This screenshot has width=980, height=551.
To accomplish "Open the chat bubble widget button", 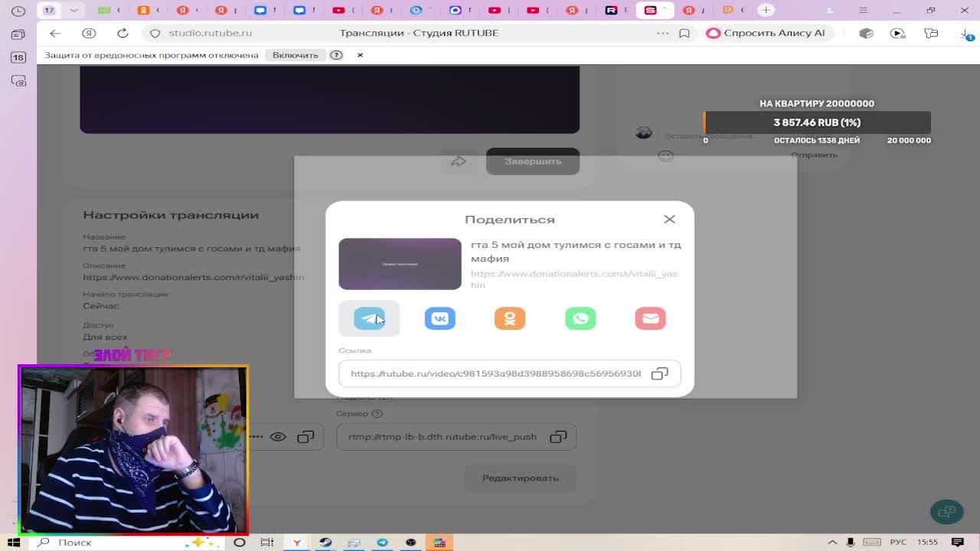I will (x=947, y=511).
